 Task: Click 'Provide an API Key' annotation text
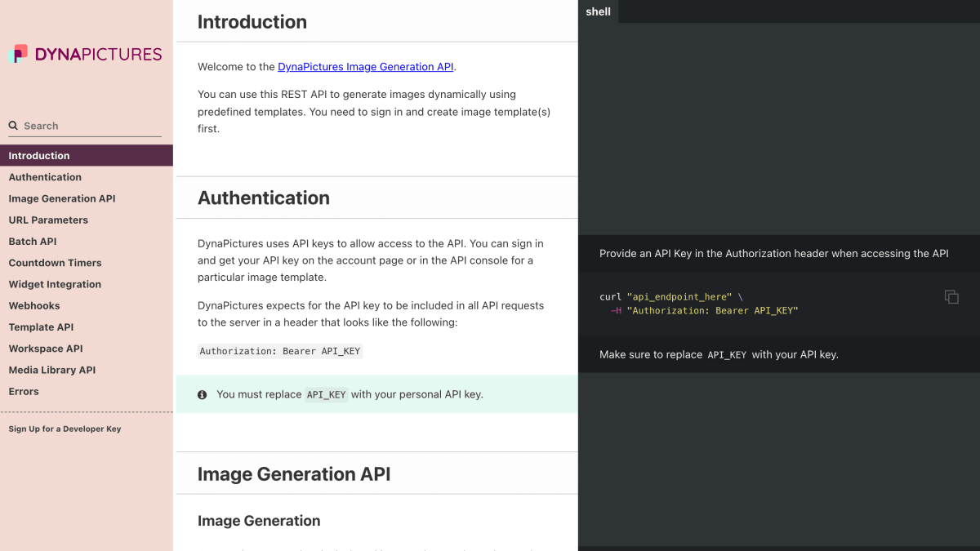[x=774, y=254]
